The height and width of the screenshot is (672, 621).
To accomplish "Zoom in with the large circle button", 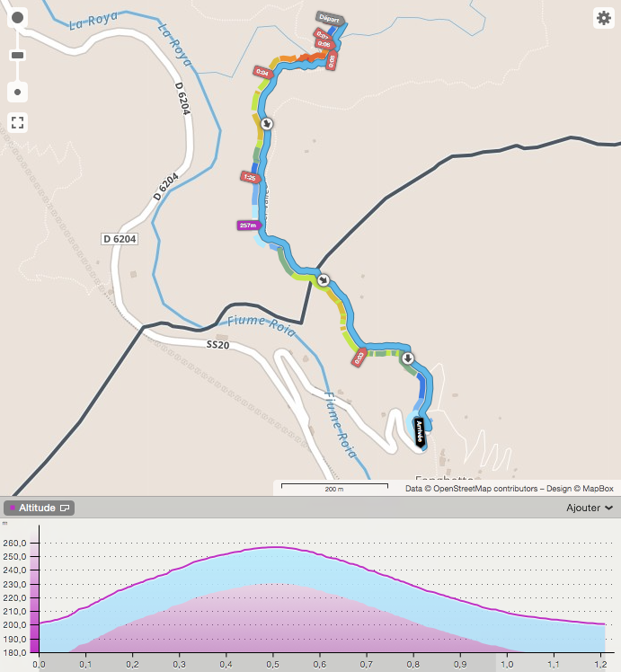I will (x=18, y=18).
